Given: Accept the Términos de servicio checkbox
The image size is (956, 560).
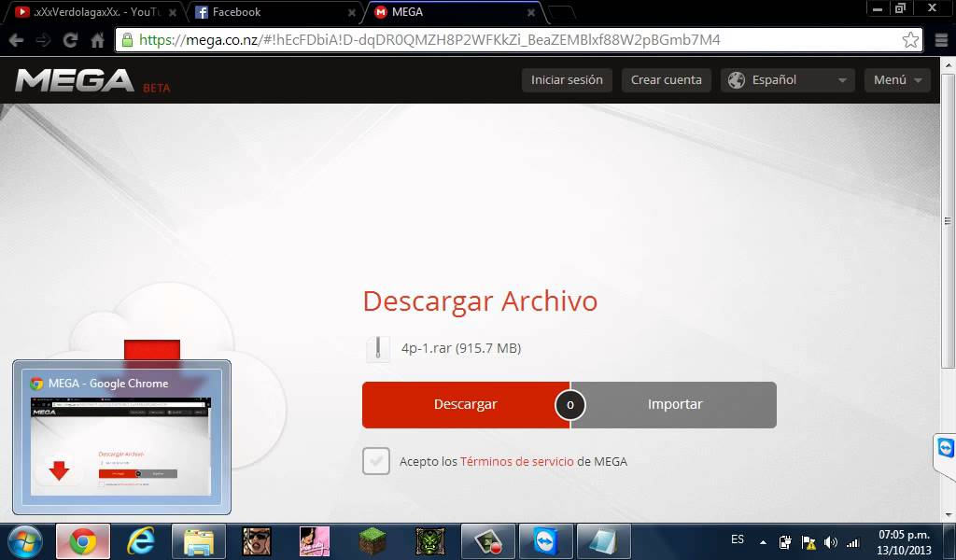Looking at the screenshot, I should point(376,461).
